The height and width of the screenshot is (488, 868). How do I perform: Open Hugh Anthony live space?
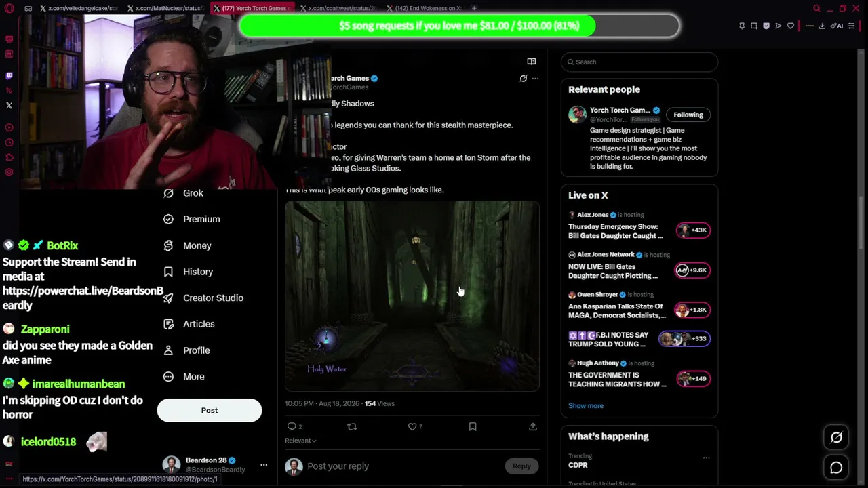(639, 373)
